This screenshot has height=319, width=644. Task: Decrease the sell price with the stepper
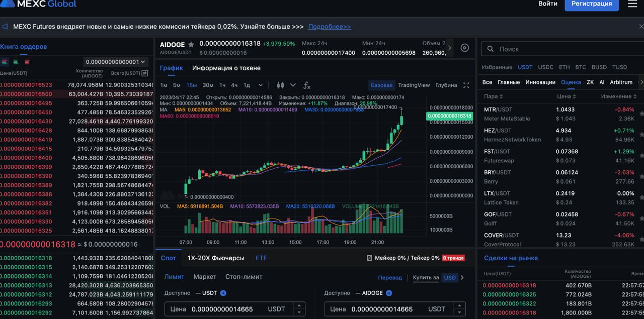click(460, 312)
